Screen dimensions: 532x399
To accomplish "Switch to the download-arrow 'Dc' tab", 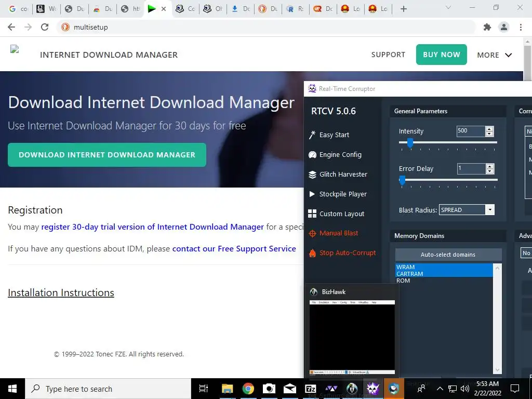I will (x=240, y=9).
